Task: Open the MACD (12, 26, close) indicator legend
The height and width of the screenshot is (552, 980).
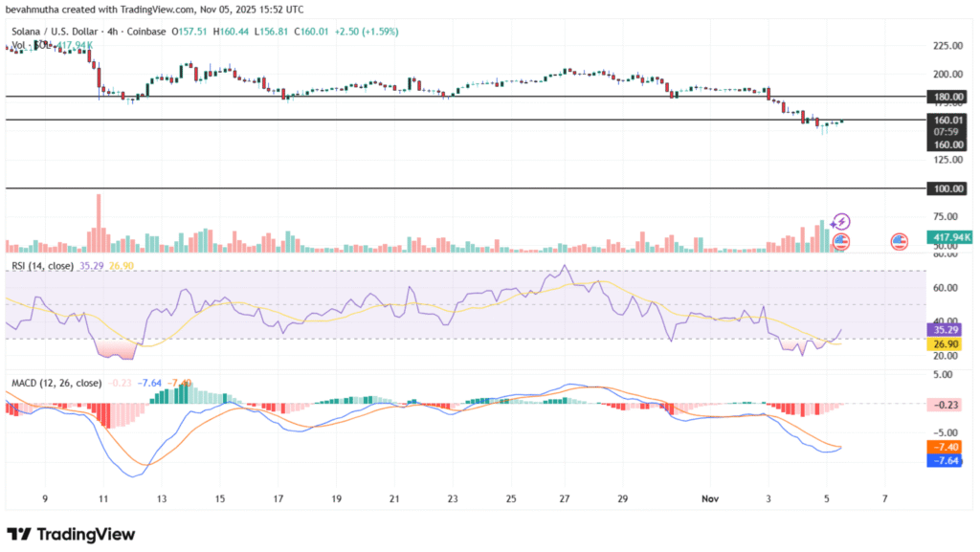Action: 57,383
